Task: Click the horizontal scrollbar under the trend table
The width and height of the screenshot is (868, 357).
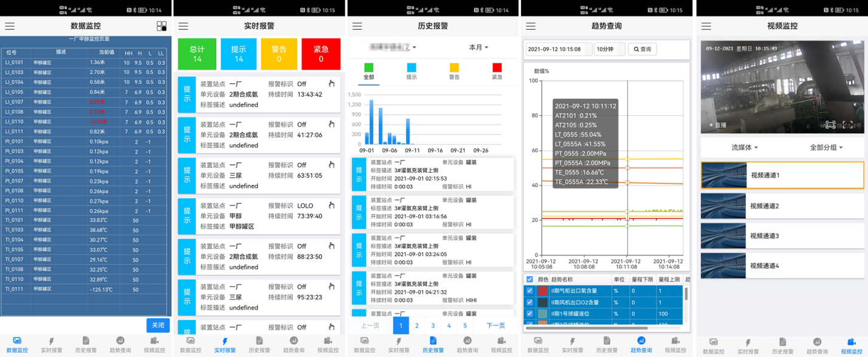Action: [x=587, y=328]
